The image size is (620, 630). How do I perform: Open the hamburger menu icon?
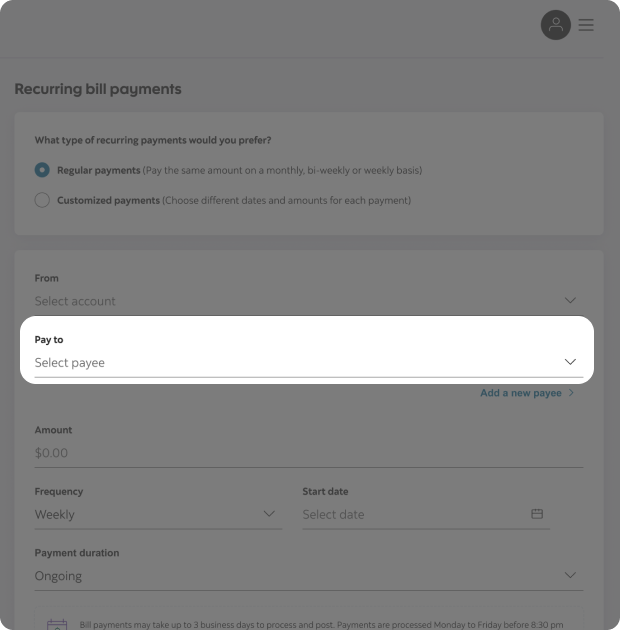[x=586, y=25]
